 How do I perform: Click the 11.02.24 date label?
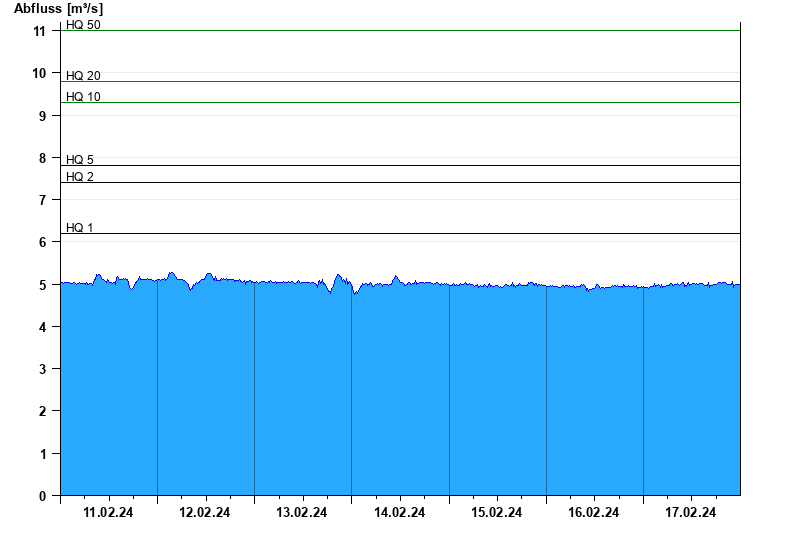click(108, 512)
